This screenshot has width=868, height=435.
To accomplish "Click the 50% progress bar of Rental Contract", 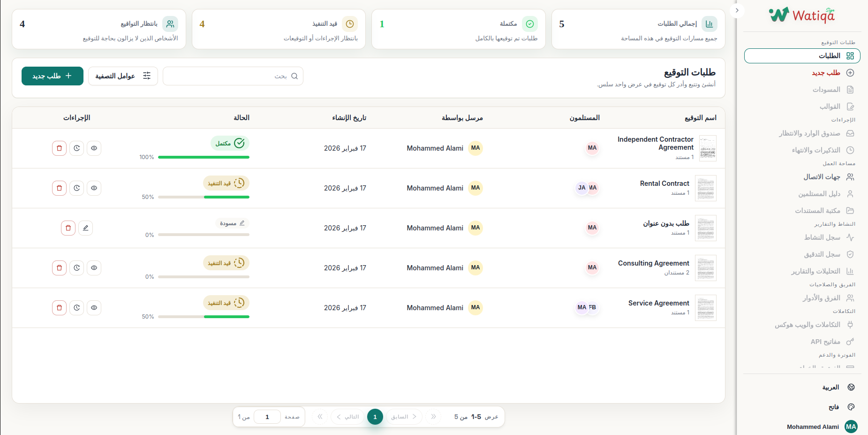I will point(204,197).
